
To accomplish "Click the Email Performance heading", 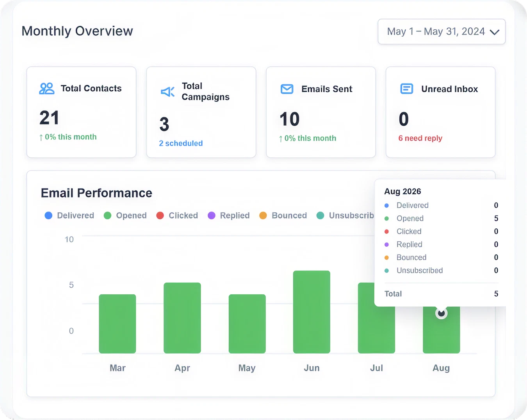I will 96,193.
